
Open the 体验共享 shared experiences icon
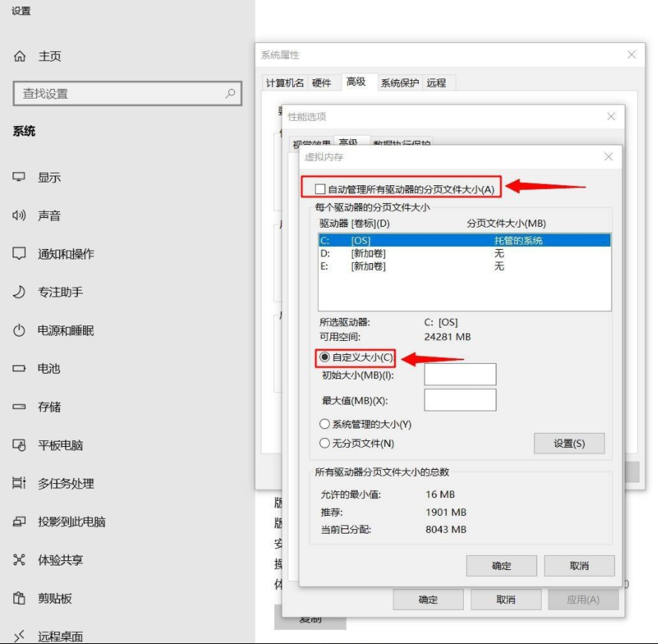19,560
